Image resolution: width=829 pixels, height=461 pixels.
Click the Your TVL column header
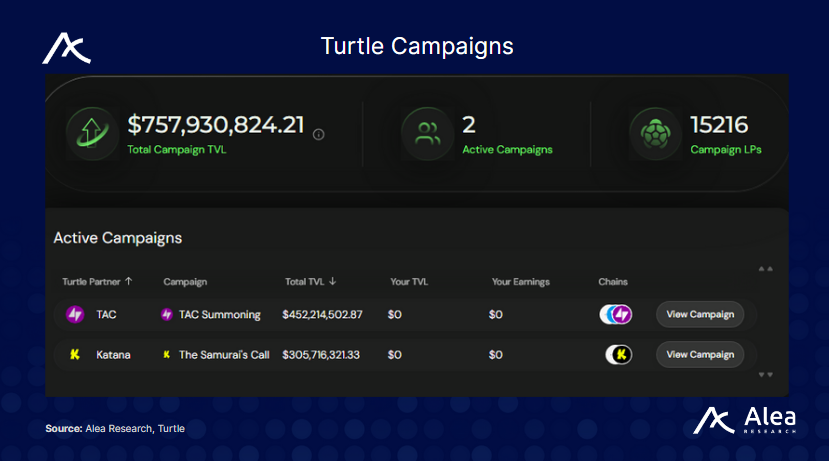coord(409,282)
